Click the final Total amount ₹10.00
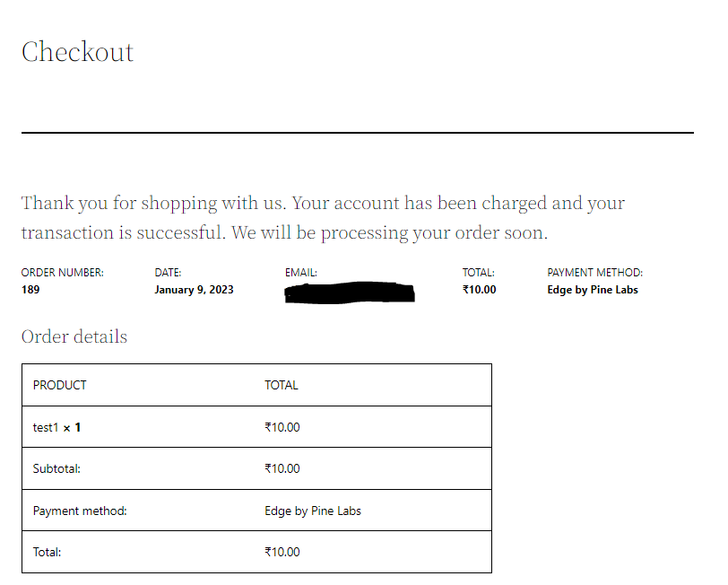 pyautogui.click(x=282, y=552)
